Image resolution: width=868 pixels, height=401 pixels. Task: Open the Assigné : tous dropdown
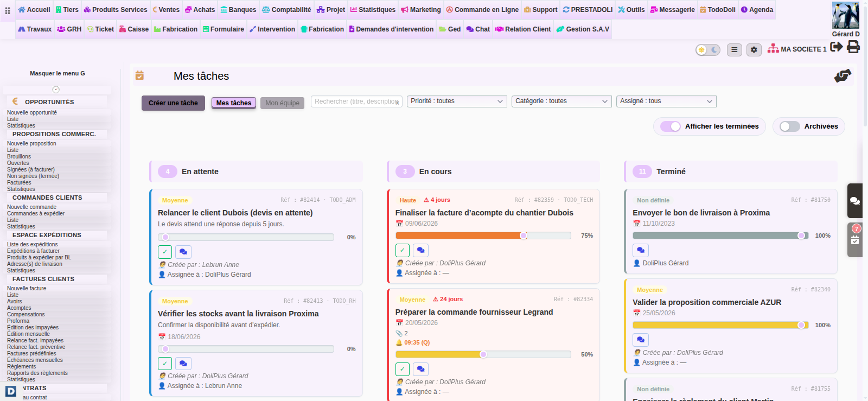coord(666,101)
